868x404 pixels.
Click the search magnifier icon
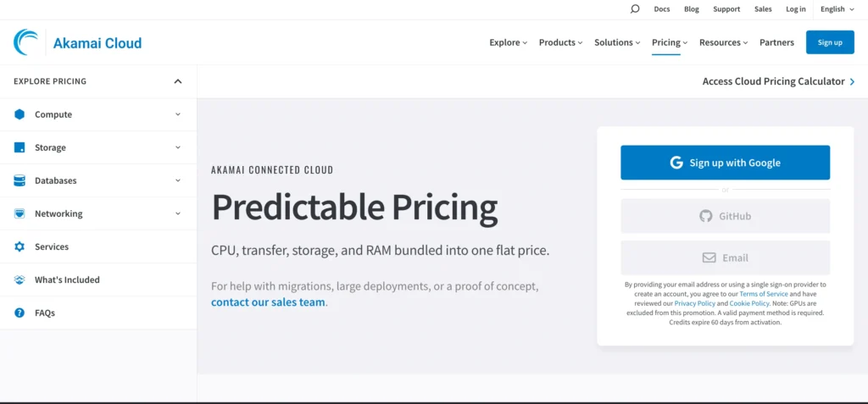pyautogui.click(x=635, y=9)
